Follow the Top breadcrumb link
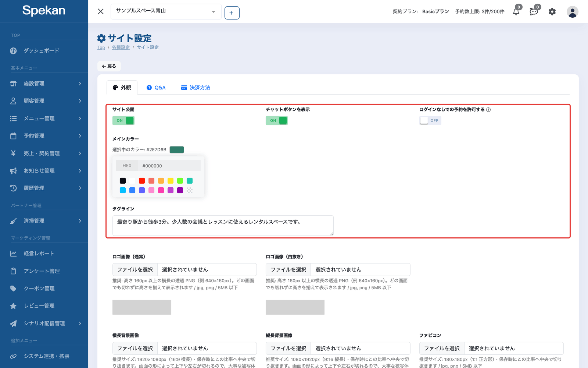The image size is (588, 368). 101,47
